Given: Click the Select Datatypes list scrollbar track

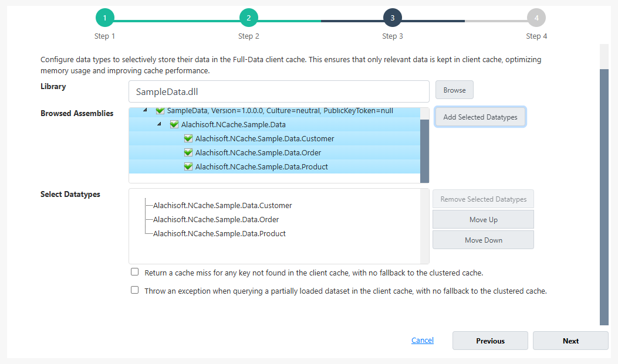Looking at the screenshot, I should point(424,226).
